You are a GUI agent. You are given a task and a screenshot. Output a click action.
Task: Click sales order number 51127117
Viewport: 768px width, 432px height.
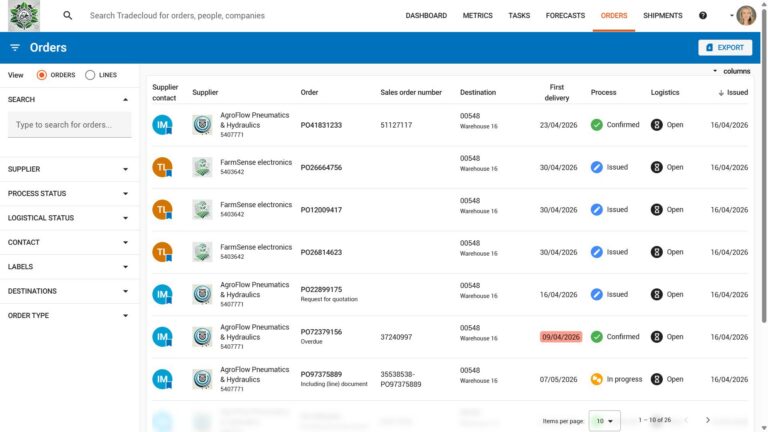click(x=396, y=125)
